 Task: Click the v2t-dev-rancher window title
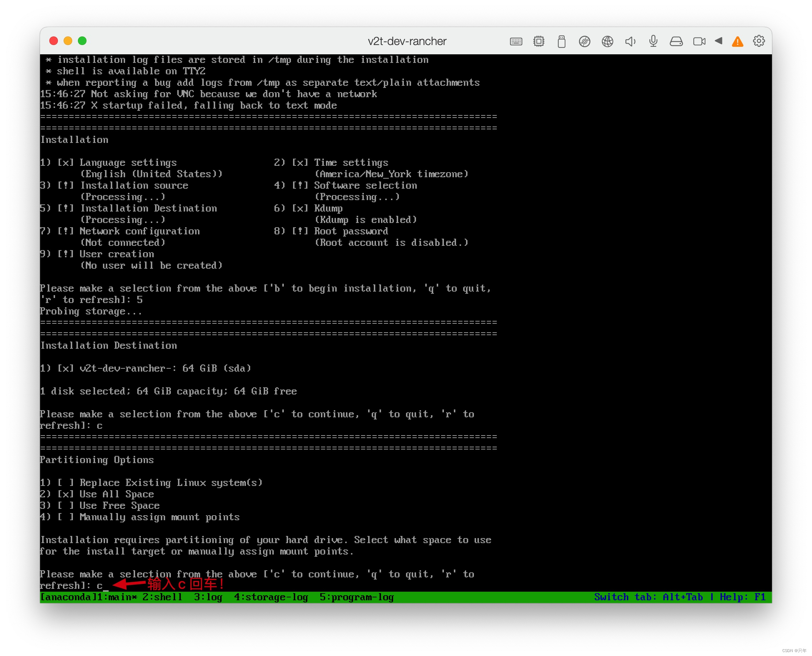tap(407, 41)
